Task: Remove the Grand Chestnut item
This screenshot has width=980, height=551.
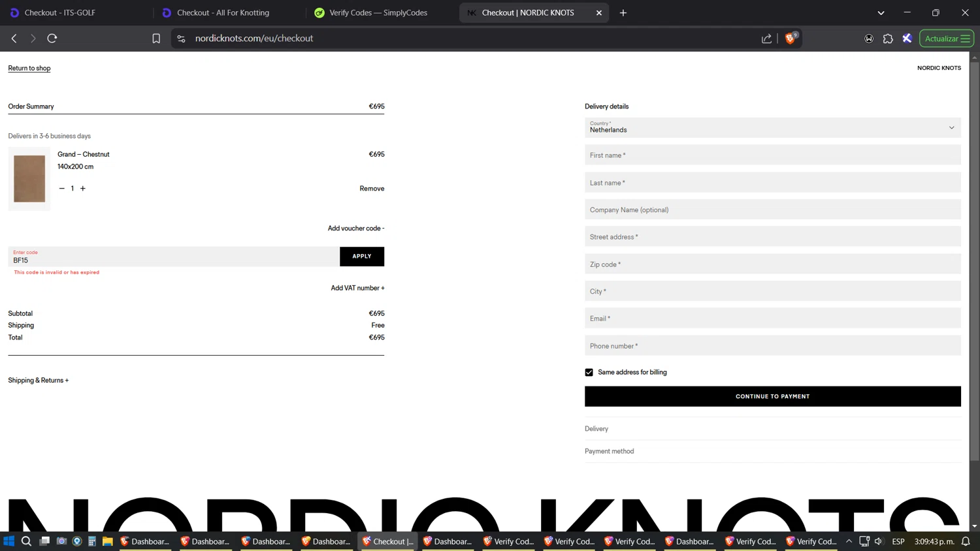Action: click(x=372, y=189)
